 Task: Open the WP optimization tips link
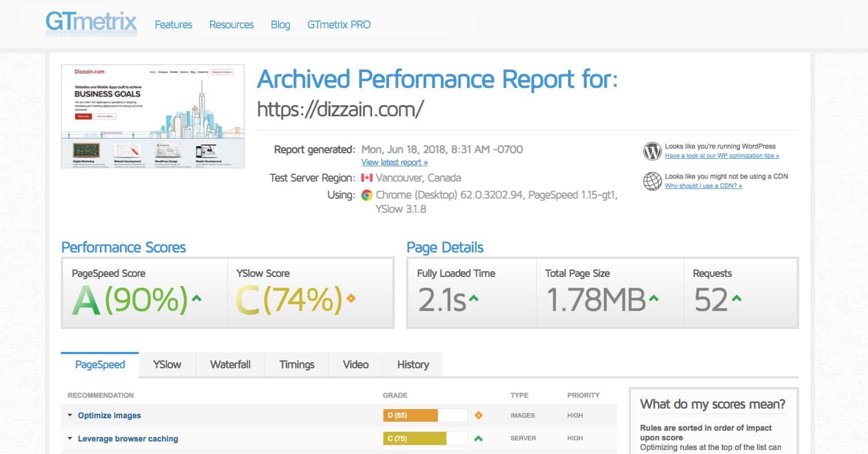[x=722, y=155]
